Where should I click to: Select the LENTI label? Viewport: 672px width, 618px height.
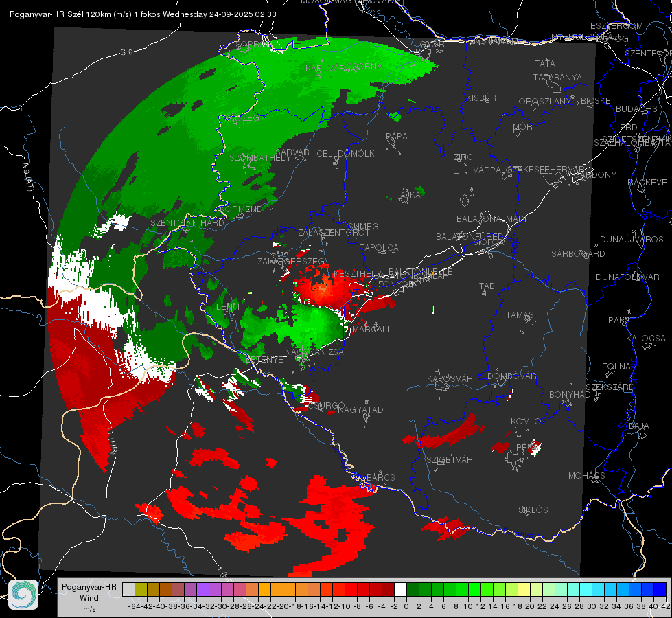[228, 306]
